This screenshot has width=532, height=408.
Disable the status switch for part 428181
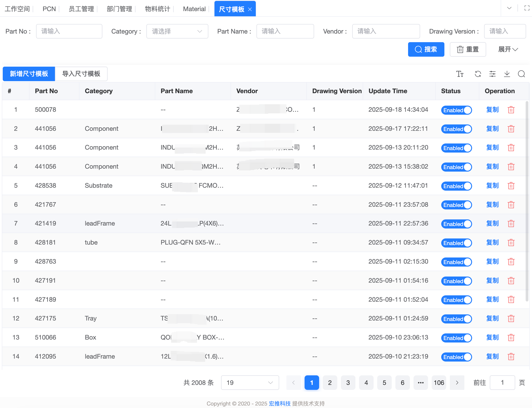[x=456, y=243]
